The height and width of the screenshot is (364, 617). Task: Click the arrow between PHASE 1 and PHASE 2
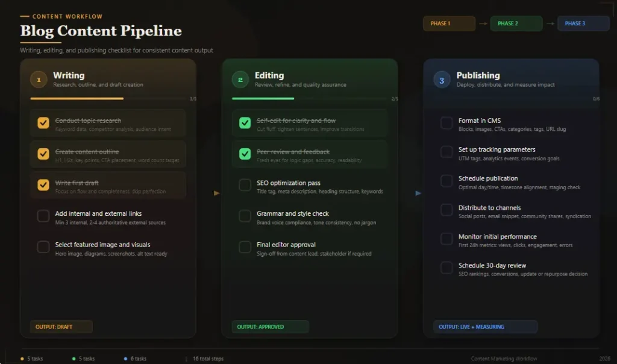[x=483, y=23]
